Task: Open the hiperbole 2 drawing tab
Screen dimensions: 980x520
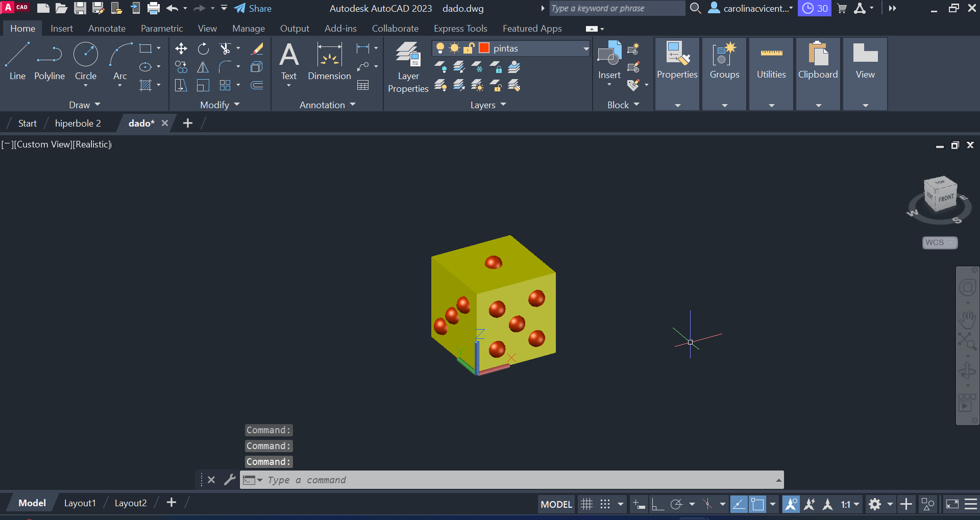Action: click(78, 123)
